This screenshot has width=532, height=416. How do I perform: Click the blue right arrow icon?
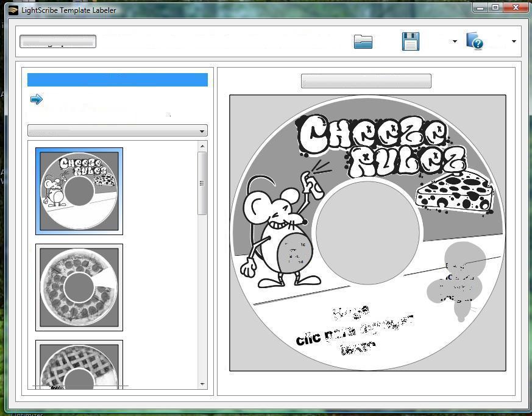(37, 99)
